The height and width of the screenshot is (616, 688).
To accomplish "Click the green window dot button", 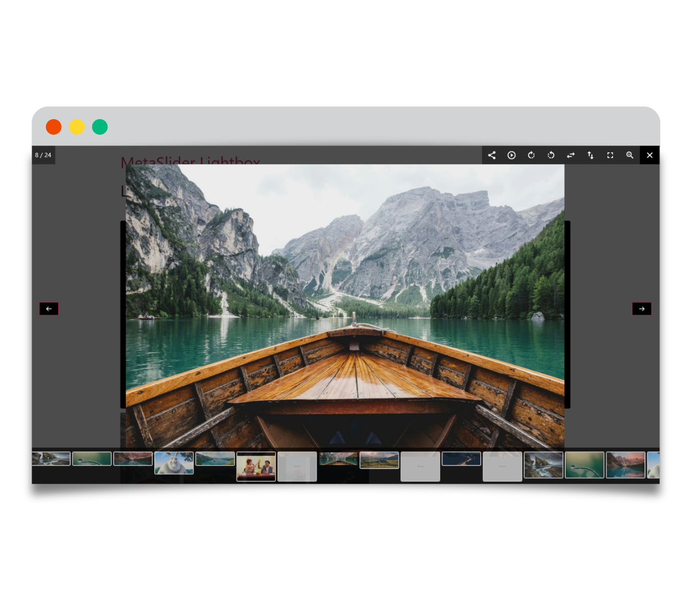I will coord(100,127).
